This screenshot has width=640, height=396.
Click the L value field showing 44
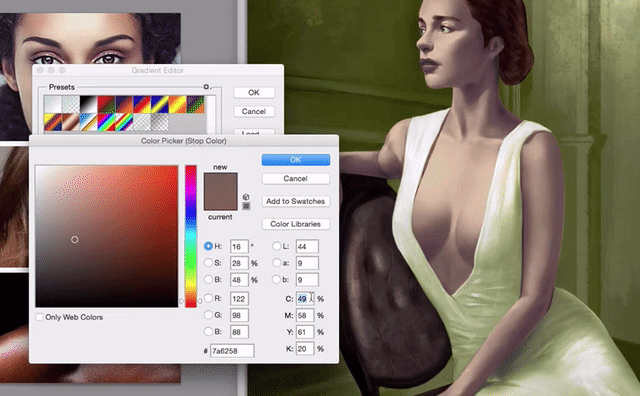pyautogui.click(x=307, y=247)
